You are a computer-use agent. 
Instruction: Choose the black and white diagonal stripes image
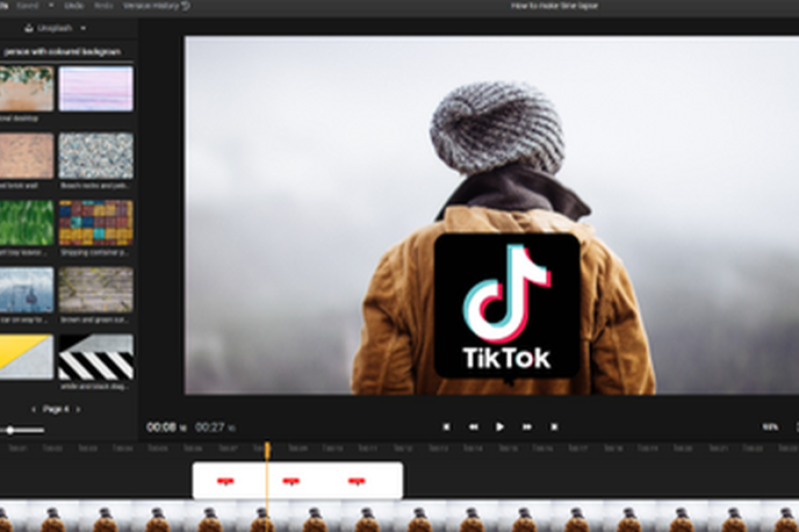tap(95, 357)
